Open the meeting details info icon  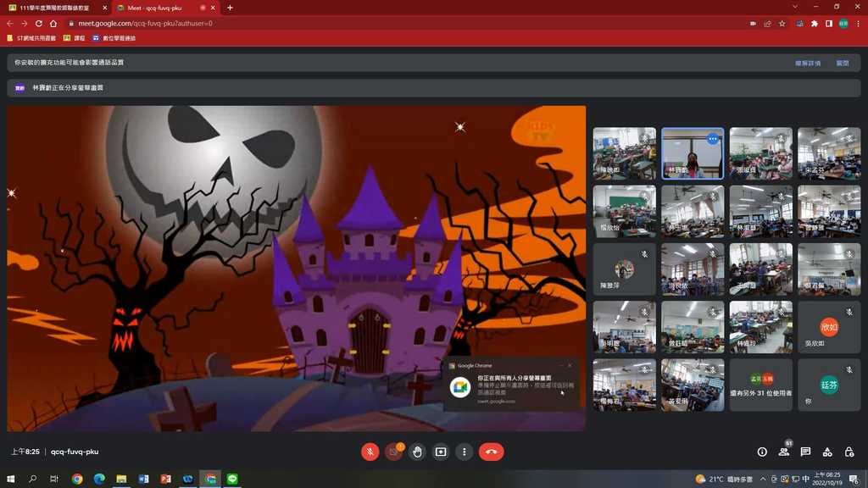[x=762, y=452]
